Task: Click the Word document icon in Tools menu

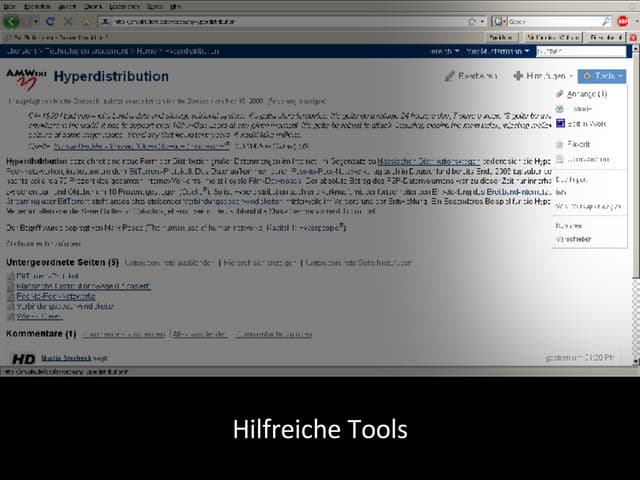Action: (x=560, y=123)
